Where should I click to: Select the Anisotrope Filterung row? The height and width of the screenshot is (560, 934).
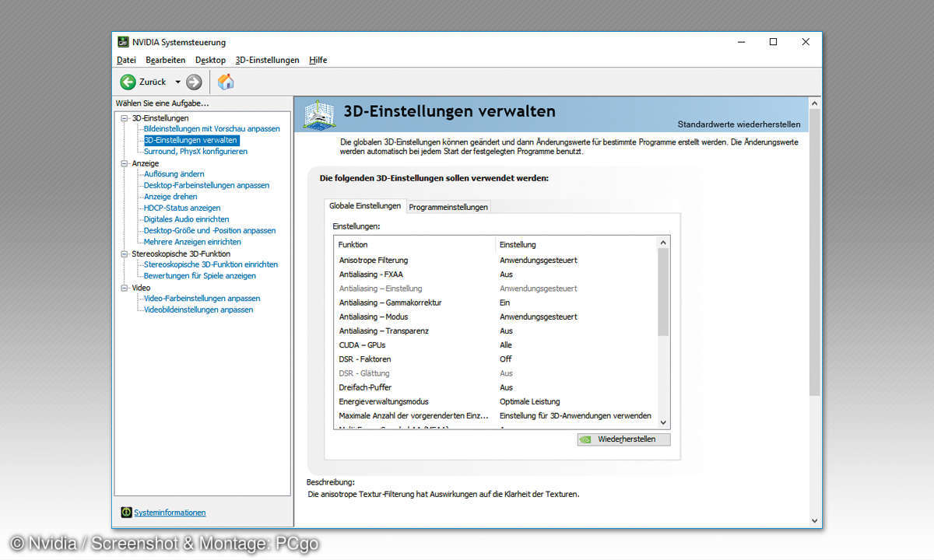496,260
